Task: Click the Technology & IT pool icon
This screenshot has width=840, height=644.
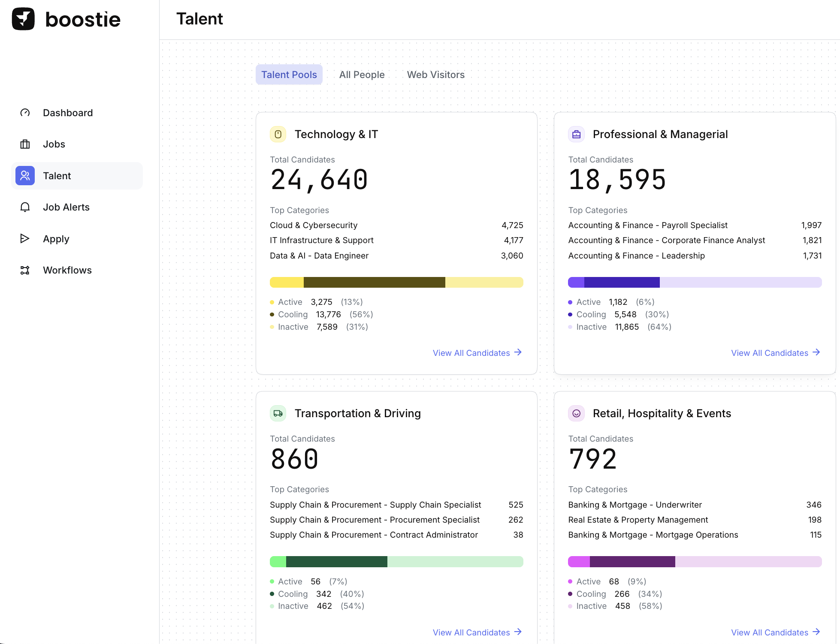Action: (x=278, y=134)
